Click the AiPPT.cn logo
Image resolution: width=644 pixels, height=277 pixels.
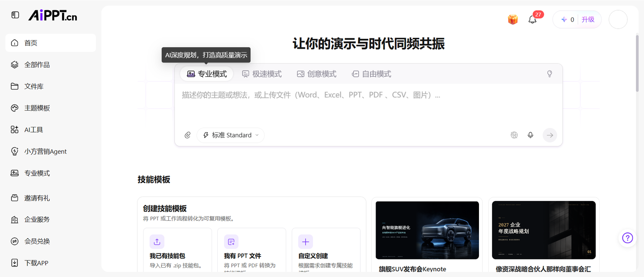point(53,16)
